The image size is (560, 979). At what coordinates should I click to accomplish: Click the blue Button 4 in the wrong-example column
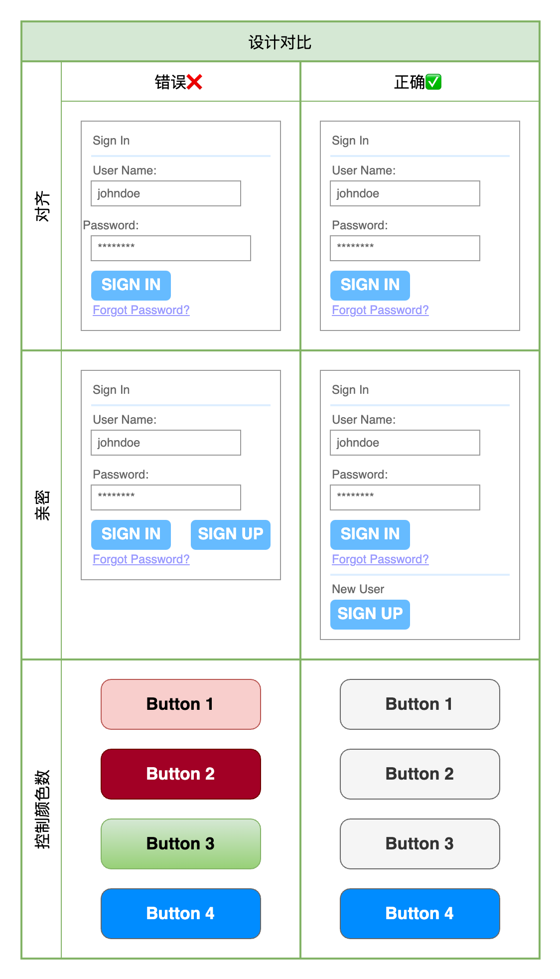(x=181, y=913)
